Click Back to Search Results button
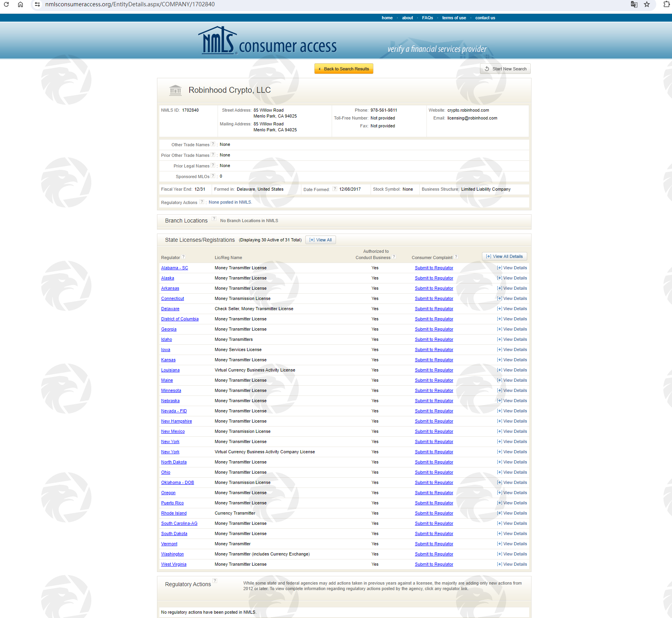This screenshot has height=618, width=672. pyautogui.click(x=344, y=69)
